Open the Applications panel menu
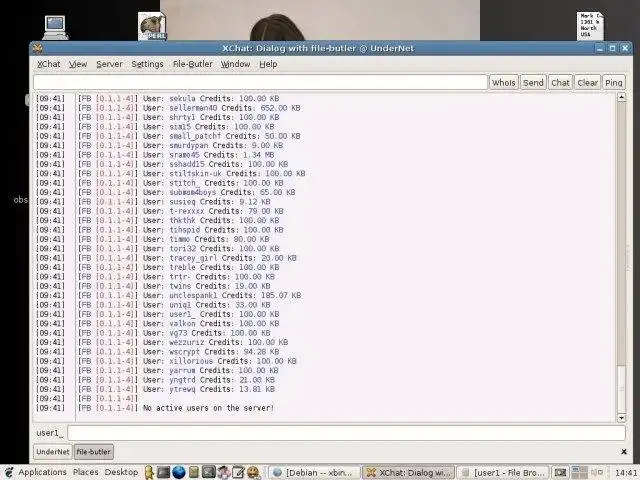The width and height of the screenshot is (640, 480). (42, 472)
